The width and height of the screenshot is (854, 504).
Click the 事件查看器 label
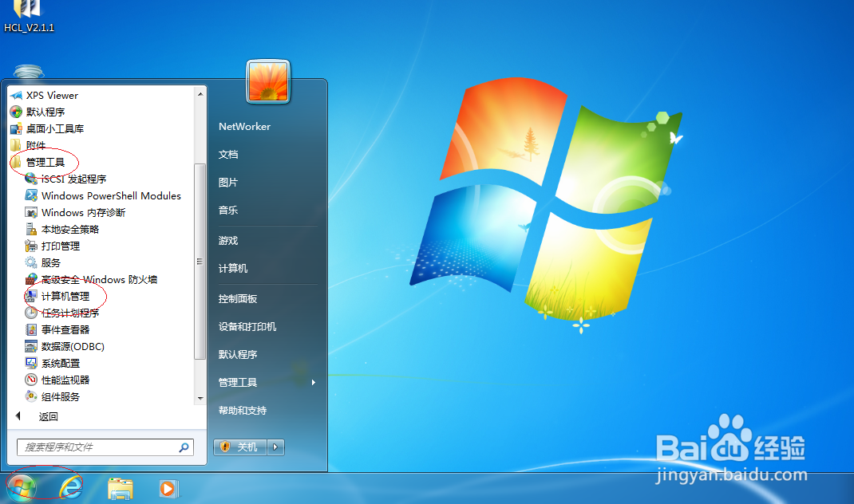click(65, 330)
